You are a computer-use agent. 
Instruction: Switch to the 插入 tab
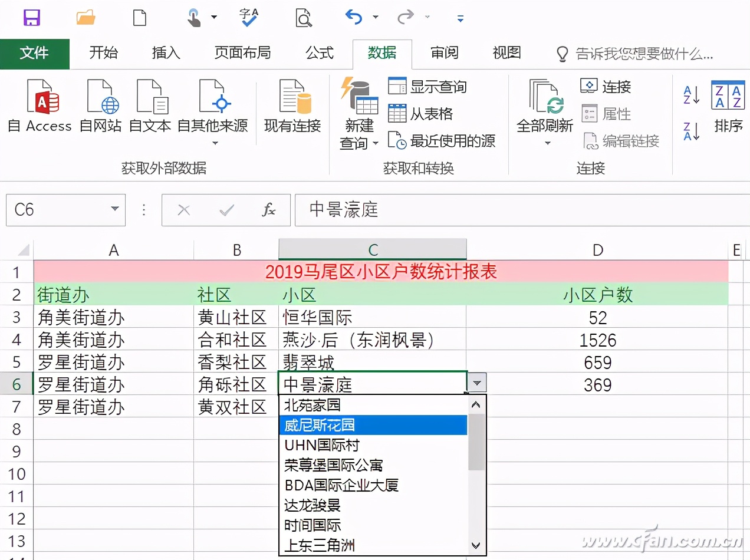point(166,53)
